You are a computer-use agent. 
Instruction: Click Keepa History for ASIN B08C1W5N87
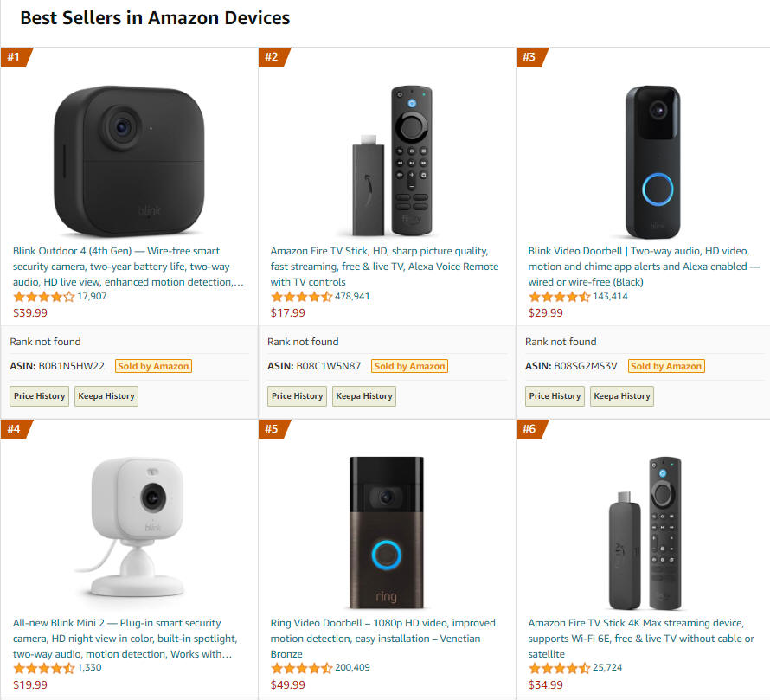[364, 396]
